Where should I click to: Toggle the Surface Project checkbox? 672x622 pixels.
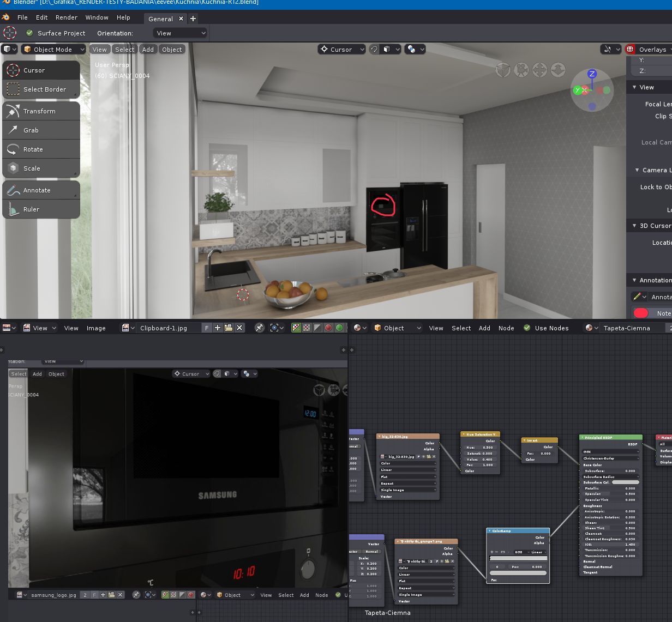coord(29,33)
